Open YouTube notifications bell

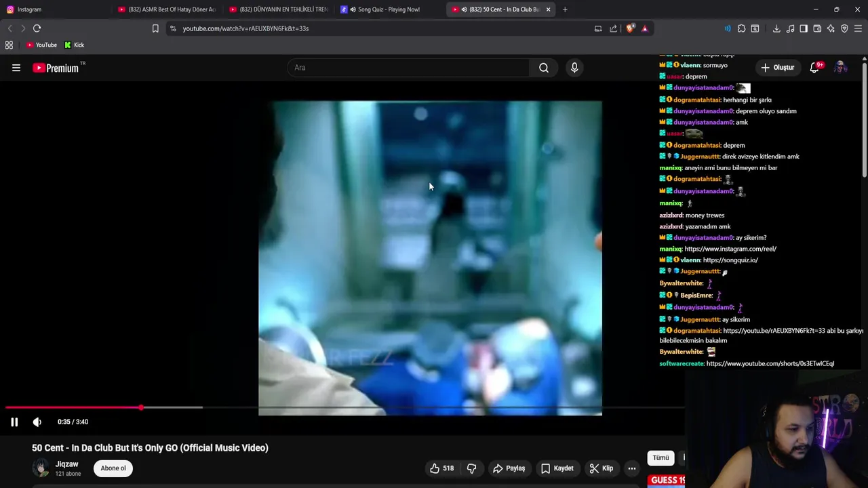(814, 68)
